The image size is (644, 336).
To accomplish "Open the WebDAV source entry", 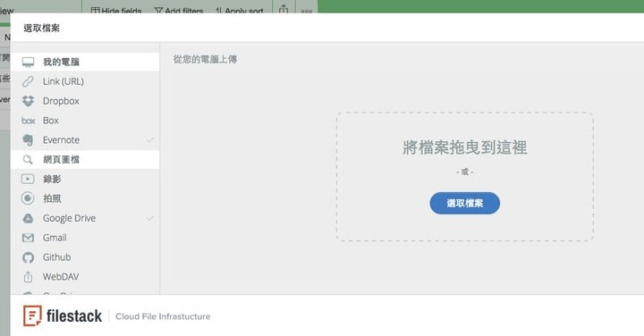I will click(85, 277).
